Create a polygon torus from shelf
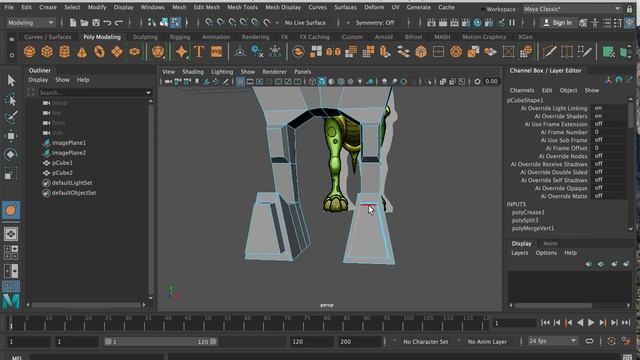Viewport: 640px width, 360px height. (100, 52)
